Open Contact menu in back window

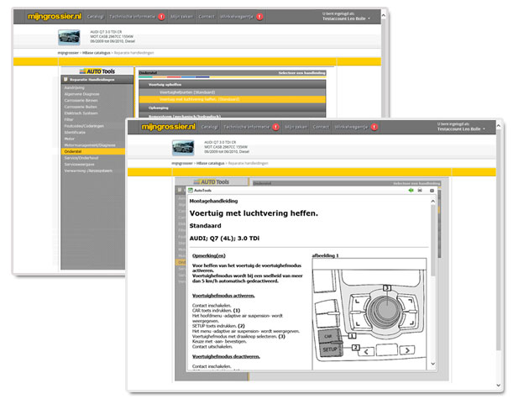pyautogui.click(x=207, y=17)
